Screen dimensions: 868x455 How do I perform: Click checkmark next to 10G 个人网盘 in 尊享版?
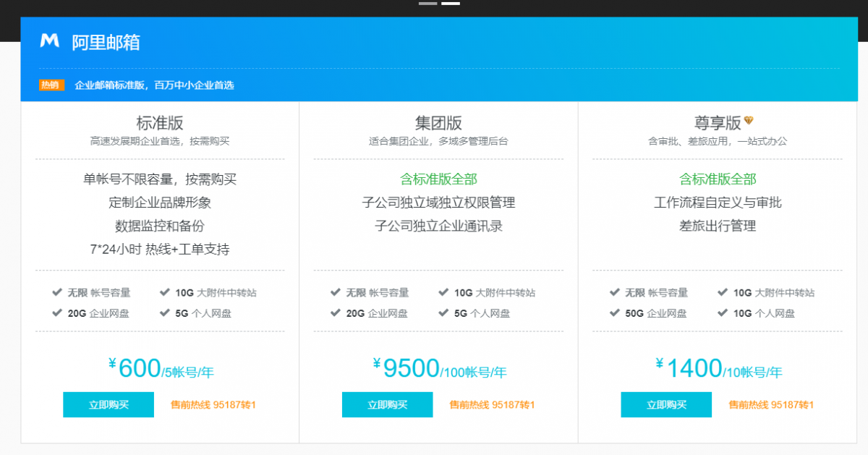click(x=723, y=312)
